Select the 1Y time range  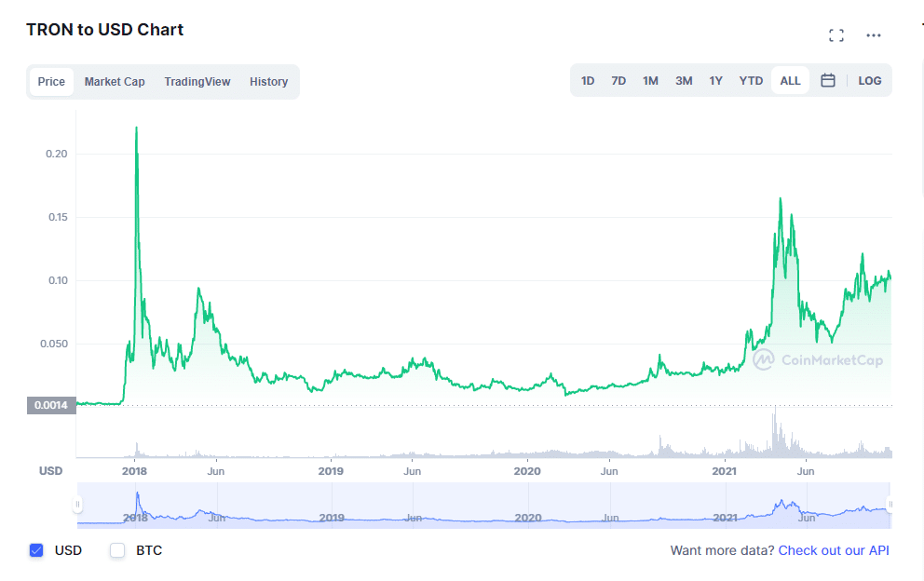point(716,81)
